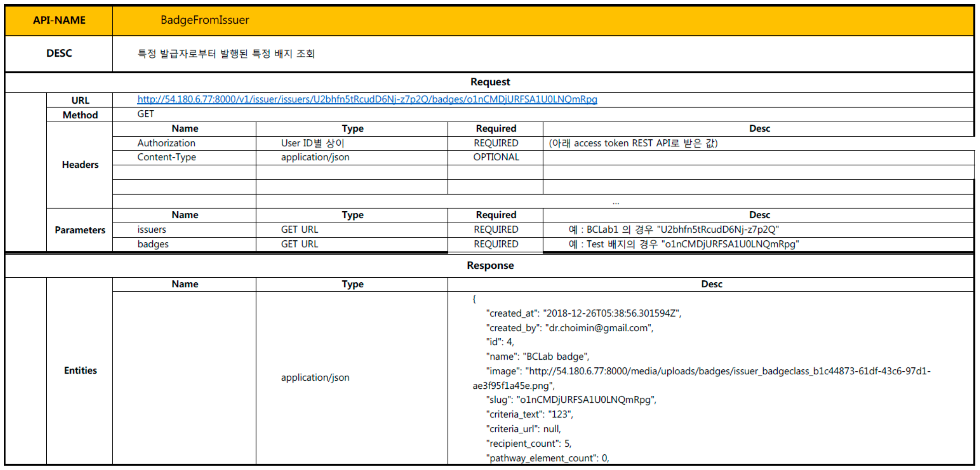
Task: Click the "id": 4 JSON line
Action: [500, 342]
